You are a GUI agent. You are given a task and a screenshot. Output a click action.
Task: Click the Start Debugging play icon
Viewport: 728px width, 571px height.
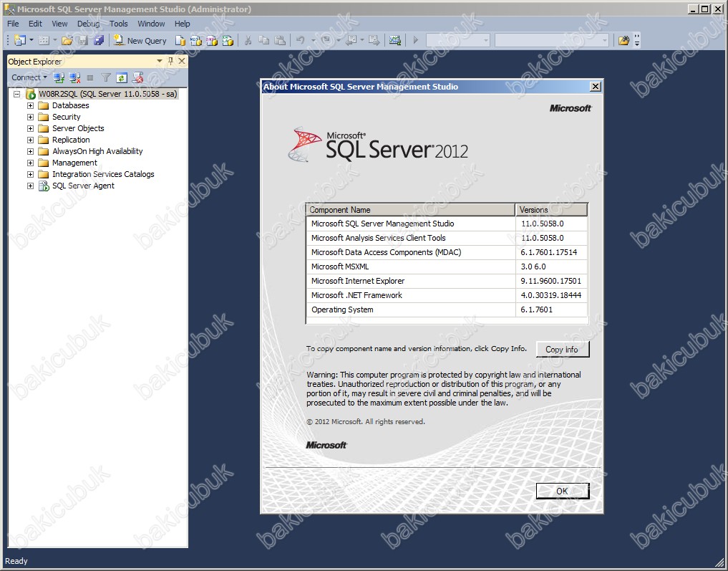pyautogui.click(x=415, y=40)
